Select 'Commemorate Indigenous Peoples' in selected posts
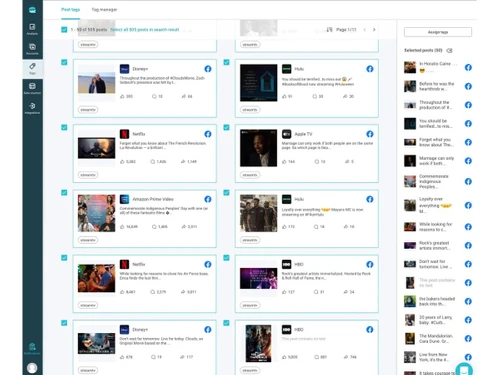 point(438,182)
